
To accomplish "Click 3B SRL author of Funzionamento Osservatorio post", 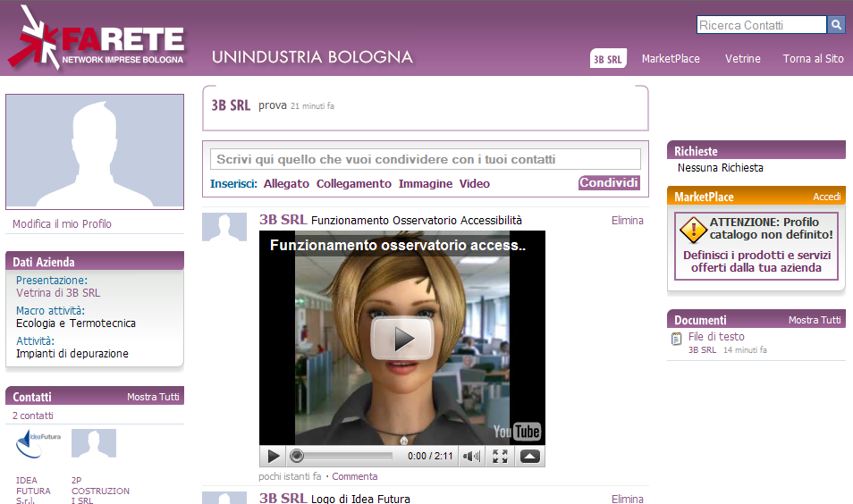I will (283, 220).
